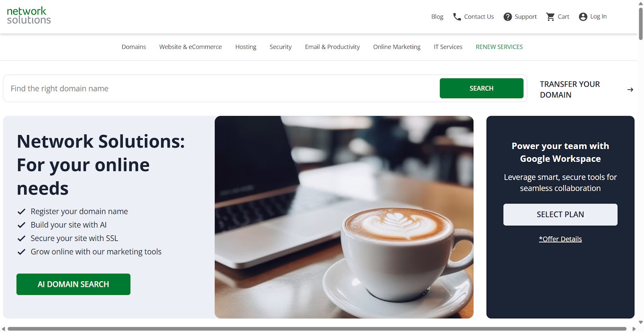This screenshot has width=644, height=332.
Task: Open the shopping cart icon
Action: click(x=550, y=17)
